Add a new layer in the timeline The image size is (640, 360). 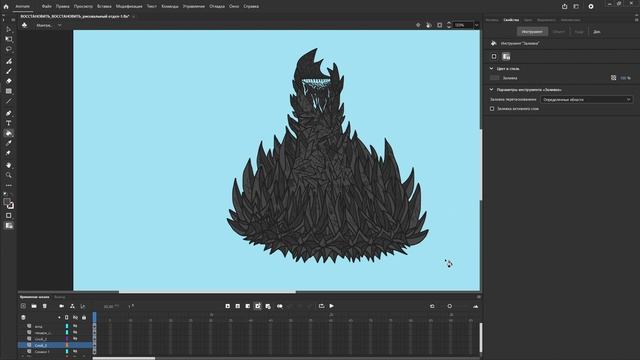point(23,306)
